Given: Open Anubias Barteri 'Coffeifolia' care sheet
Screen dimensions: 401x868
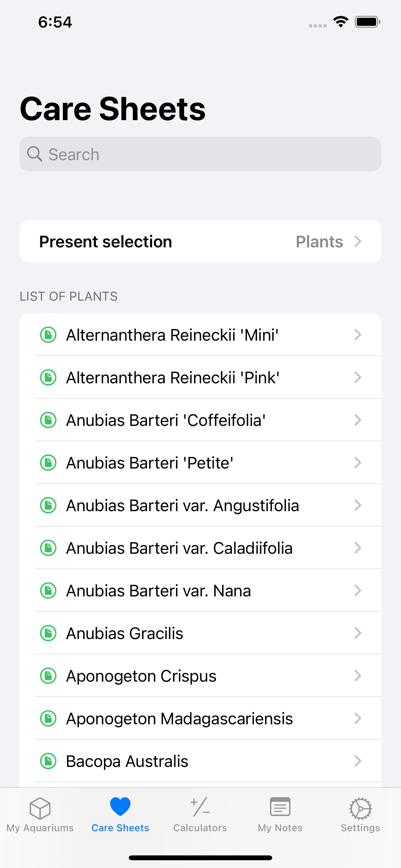Looking at the screenshot, I should 166,420.
